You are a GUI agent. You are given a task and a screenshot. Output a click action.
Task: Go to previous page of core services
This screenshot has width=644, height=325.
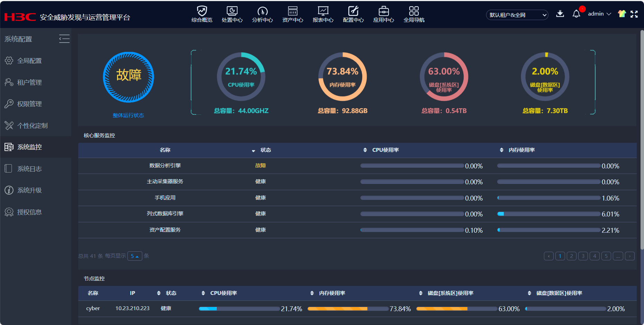click(549, 256)
